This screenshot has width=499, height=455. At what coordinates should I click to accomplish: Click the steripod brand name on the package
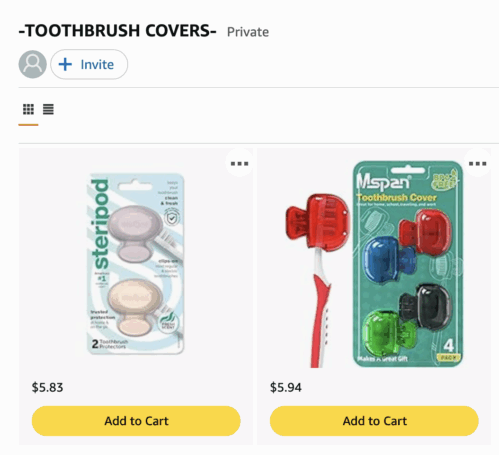point(100,224)
